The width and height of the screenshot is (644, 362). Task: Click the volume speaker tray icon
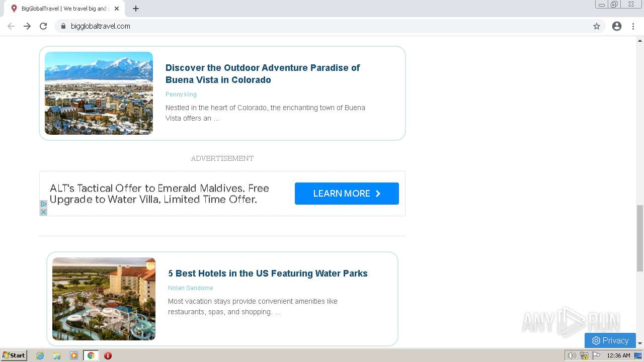pos(572,355)
